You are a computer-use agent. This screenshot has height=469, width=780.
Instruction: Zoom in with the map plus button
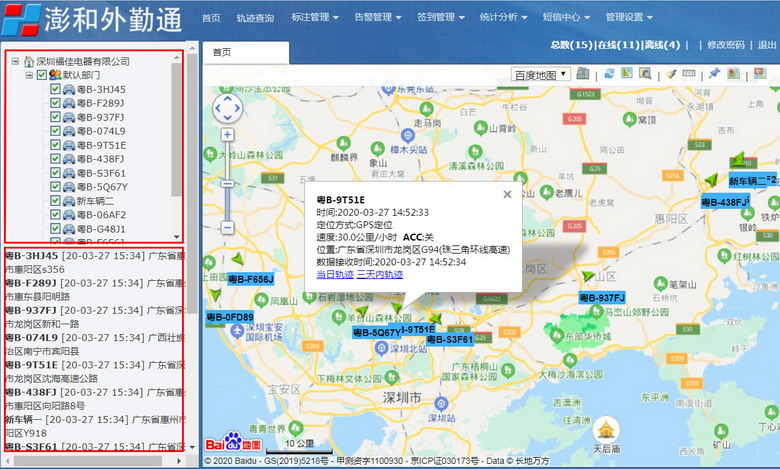[227, 135]
